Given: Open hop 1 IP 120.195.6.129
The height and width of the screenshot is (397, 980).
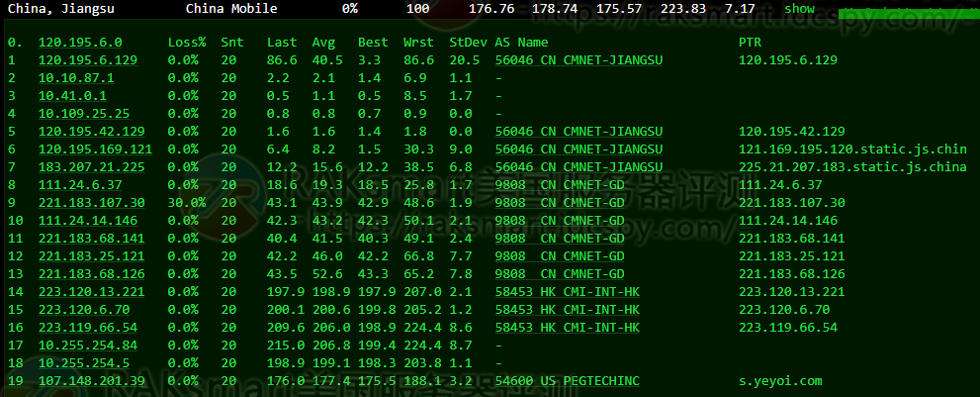Looking at the screenshot, I should click(88, 60).
